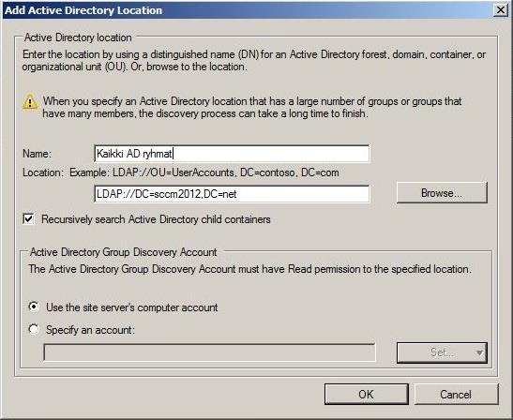Click the Add Active Directory Location title bar
The height and width of the screenshot is (420, 513).
click(249, 10)
